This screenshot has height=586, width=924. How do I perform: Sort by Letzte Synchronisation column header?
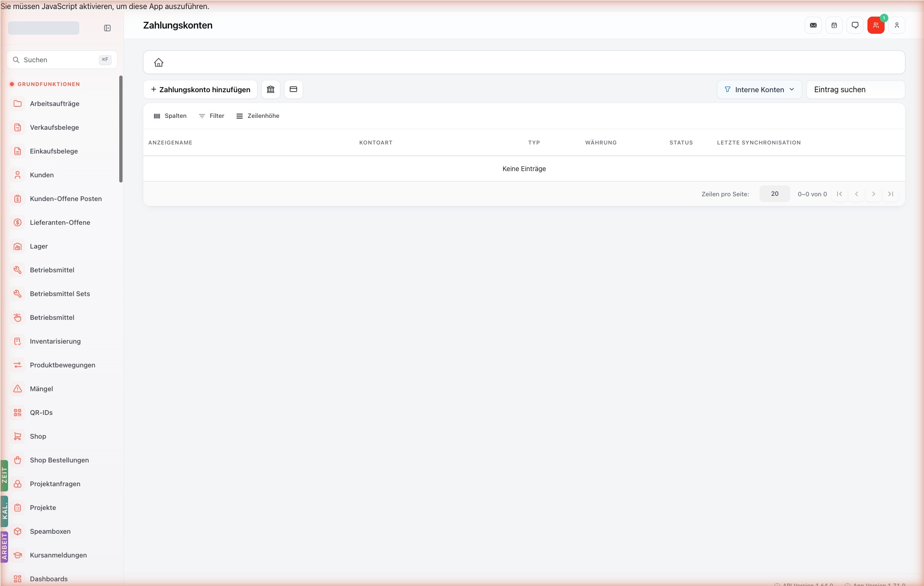pyautogui.click(x=759, y=143)
